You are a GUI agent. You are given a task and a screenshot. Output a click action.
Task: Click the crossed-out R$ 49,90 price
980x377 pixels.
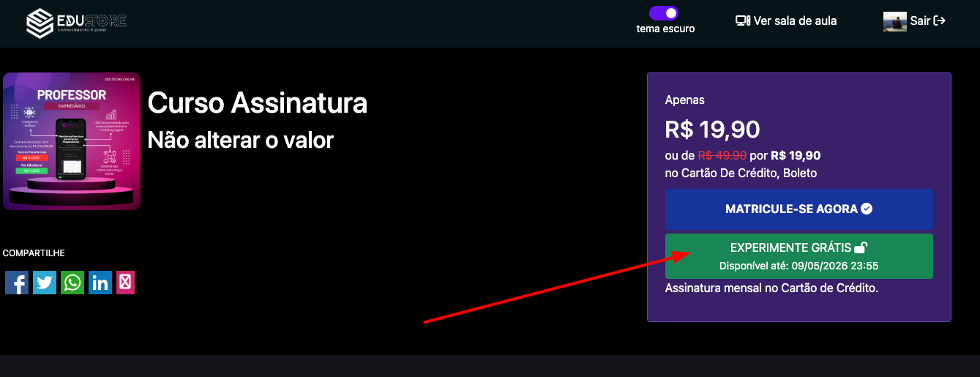pyautogui.click(x=722, y=155)
